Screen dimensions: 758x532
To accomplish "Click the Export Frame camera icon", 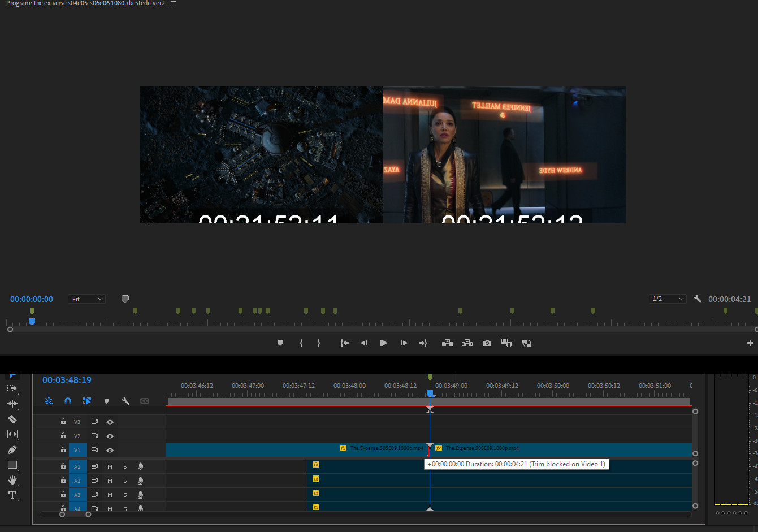I will [x=487, y=343].
